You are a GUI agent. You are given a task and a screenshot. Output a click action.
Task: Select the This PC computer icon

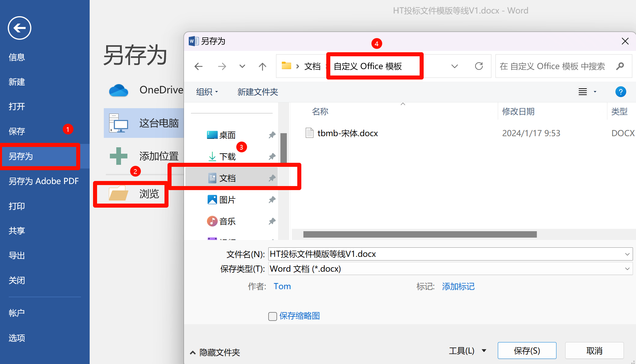pyautogui.click(x=118, y=123)
